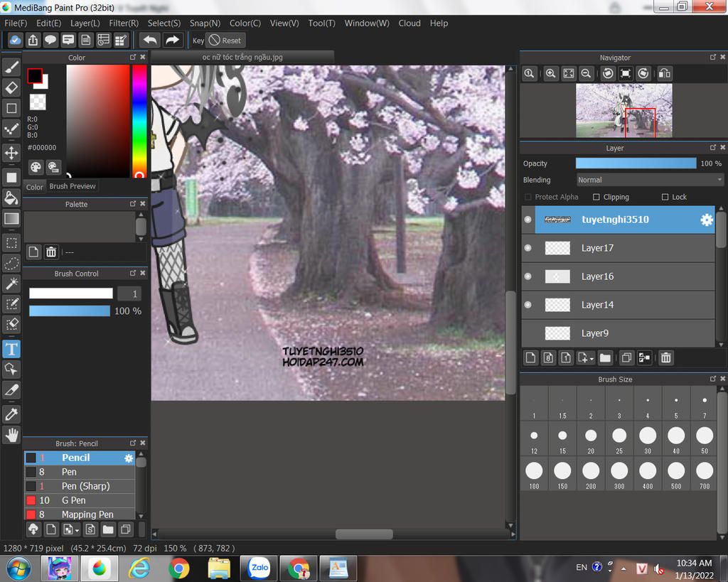The height and width of the screenshot is (582, 728).
Task: Show Layer9 using its visibility toggle
Action: [x=528, y=333]
